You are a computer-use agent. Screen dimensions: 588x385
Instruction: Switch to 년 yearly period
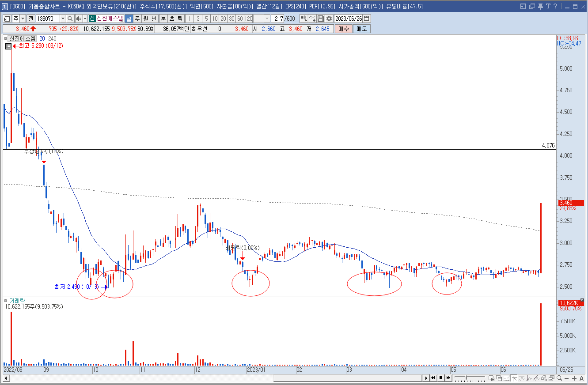tap(154, 19)
